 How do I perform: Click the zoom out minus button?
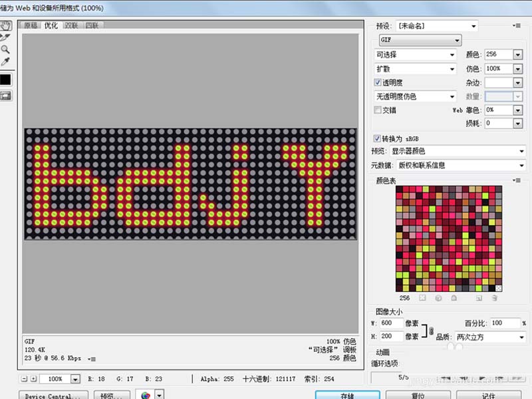coord(24,378)
